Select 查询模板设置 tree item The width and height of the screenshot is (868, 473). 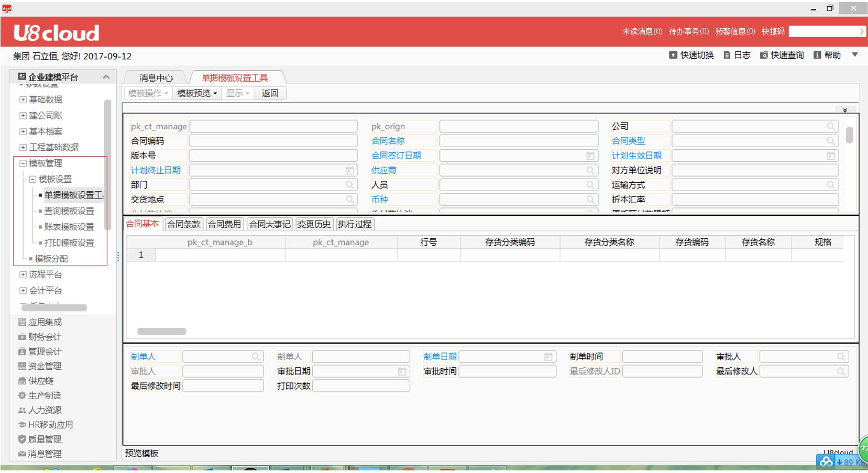coord(69,211)
